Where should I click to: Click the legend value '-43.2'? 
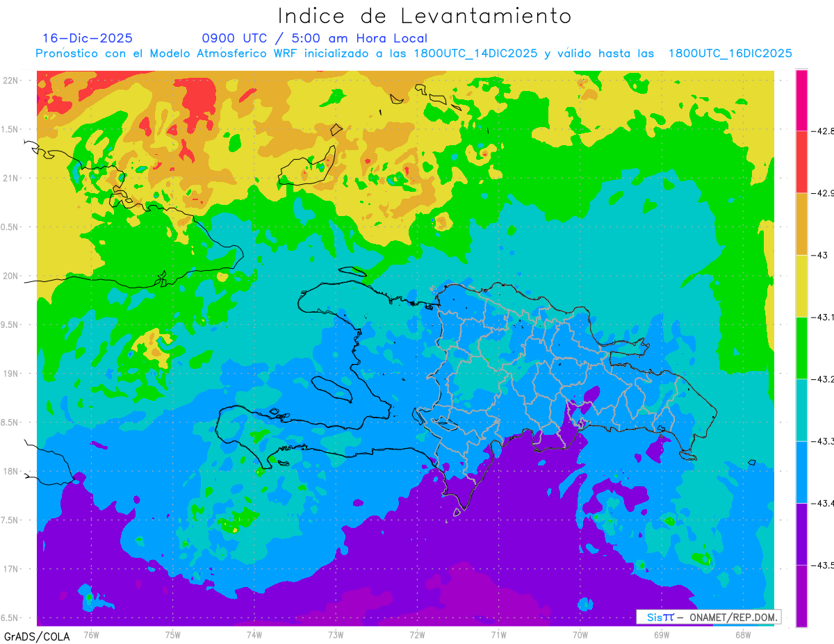821,379
